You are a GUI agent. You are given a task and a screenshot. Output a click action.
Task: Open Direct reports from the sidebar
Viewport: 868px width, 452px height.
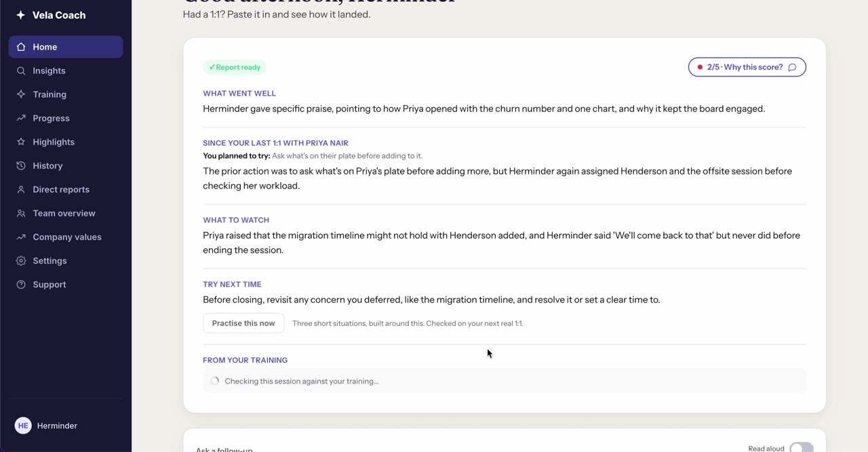coord(66,189)
